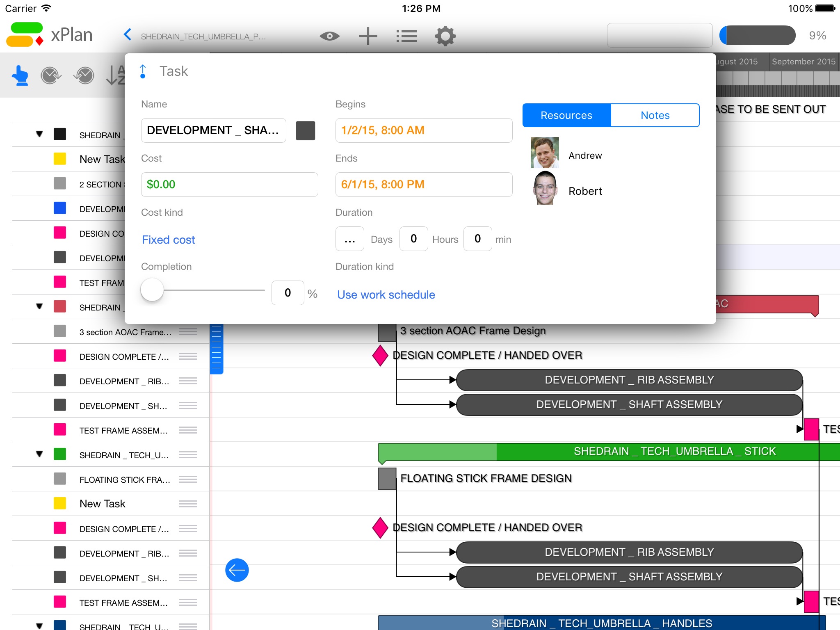Edit the Cost field showing $0.00
The height and width of the screenshot is (630, 840).
pos(230,185)
